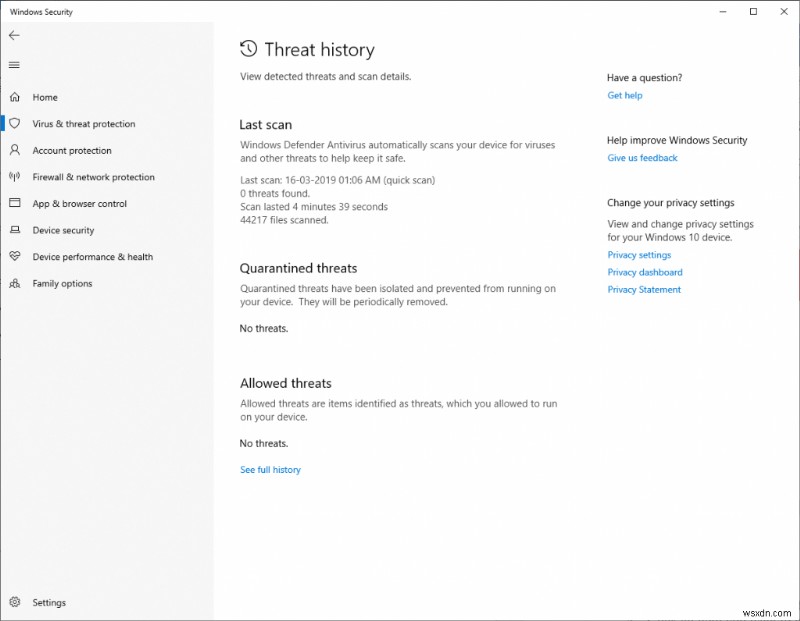Click the See full history link
Screen dimensions: 800x621
[x=270, y=470]
